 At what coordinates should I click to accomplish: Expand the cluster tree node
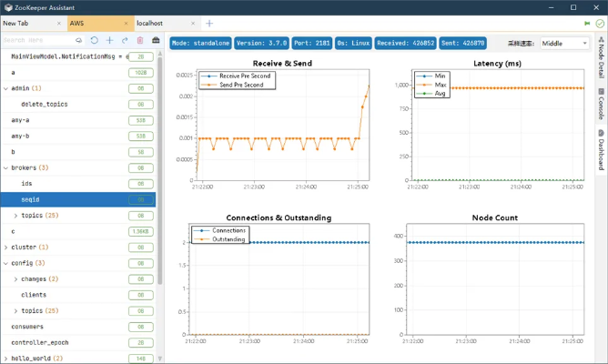pos(5,248)
